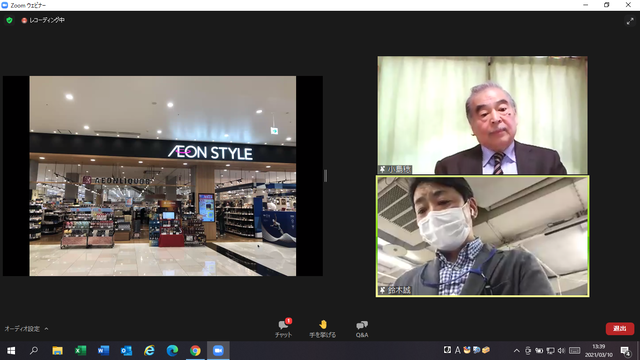Launch Excel from the taskbar
Screen dimensions: 640x360
point(80,351)
